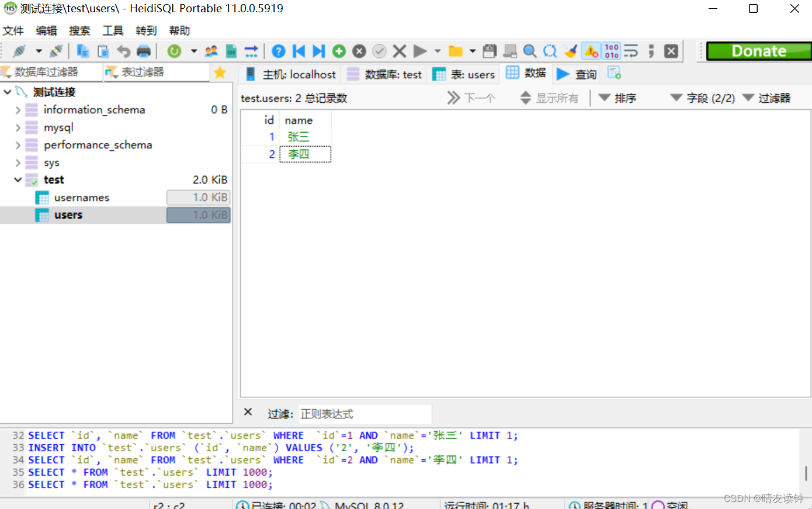812x509 pixels.
Task: Click the Reformat SQL broom icon
Action: (570, 51)
